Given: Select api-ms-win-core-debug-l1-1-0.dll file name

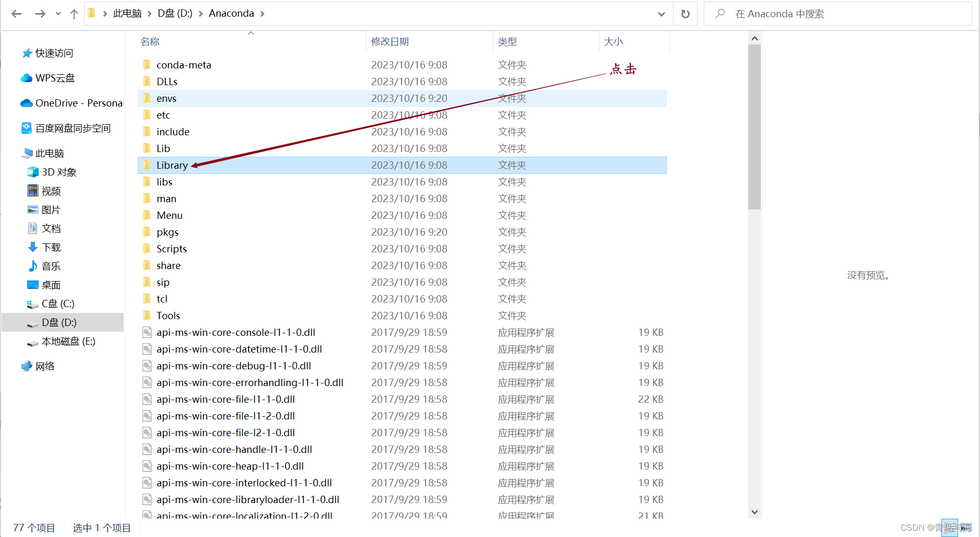Looking at the screenshot, I should click(234, 366).
